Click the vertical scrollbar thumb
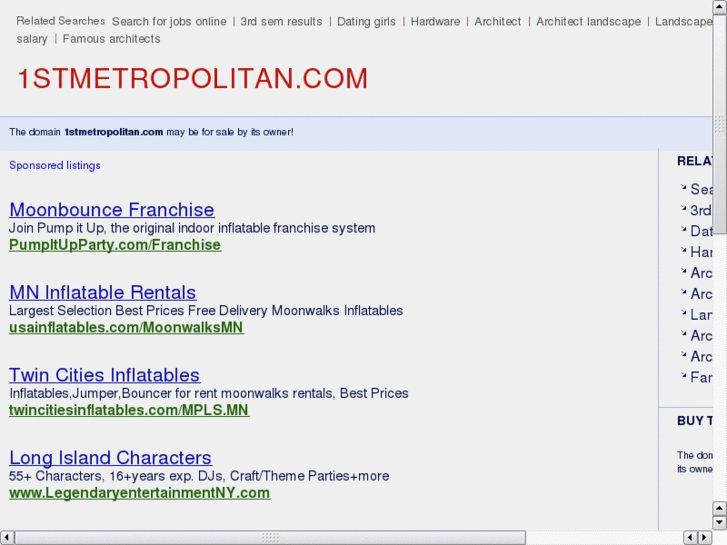The image size is (727, 545). (x=719, y=124)
